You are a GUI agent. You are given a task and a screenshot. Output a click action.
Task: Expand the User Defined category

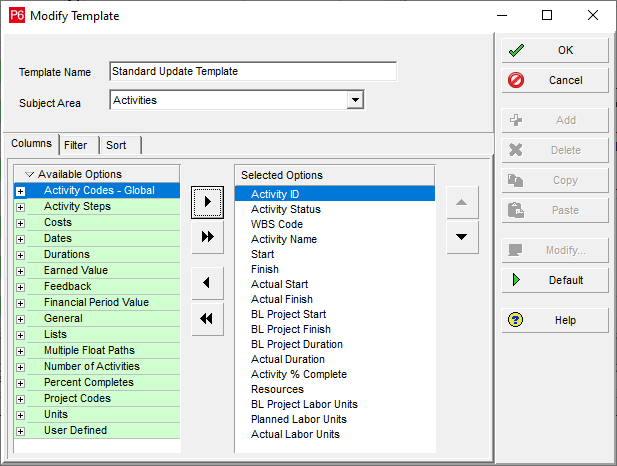20,431
